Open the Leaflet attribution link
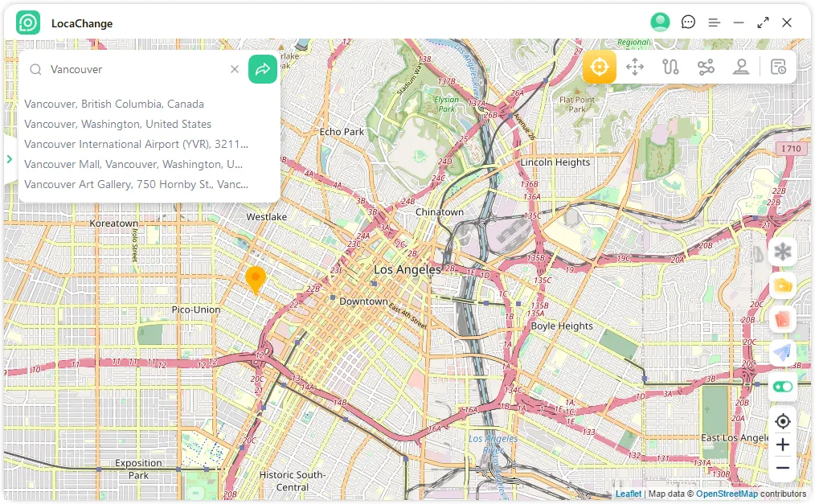 click(x=629, y=494)
